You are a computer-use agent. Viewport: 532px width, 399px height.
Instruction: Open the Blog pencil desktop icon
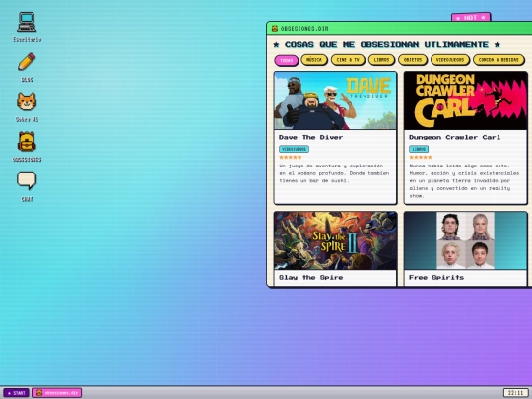(27, 62)
